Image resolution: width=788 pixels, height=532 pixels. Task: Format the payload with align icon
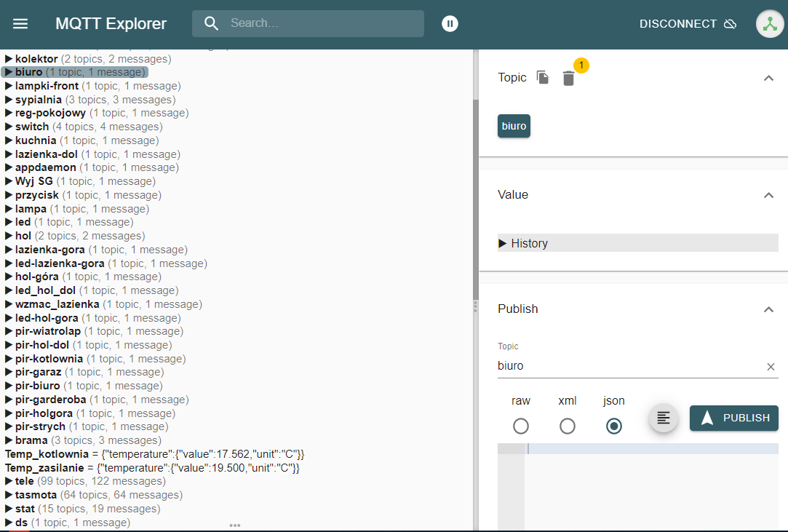tap(664, 418)
